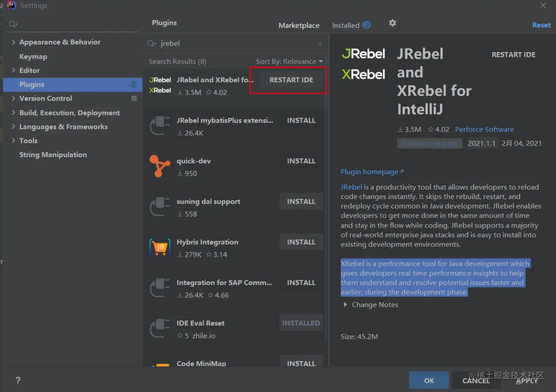This screenshot has height=392, width=556.
Task: Click the Version Control copy settings icon
Action: point(134,99)
